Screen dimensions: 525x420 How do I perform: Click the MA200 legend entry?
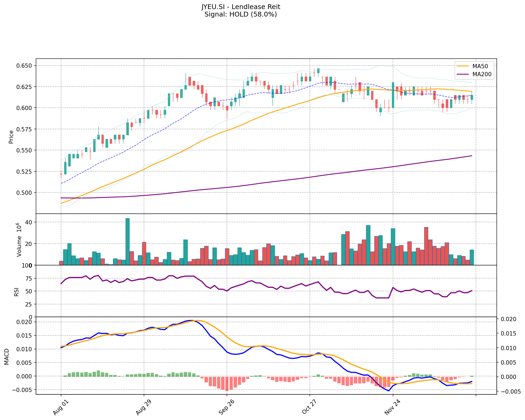[482, 74]
